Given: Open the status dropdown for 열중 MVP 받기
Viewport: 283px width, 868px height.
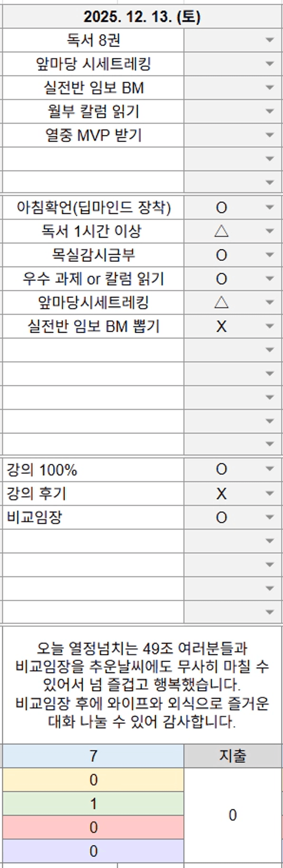Looking at the screenshot, I should click(x=269, y=135).
